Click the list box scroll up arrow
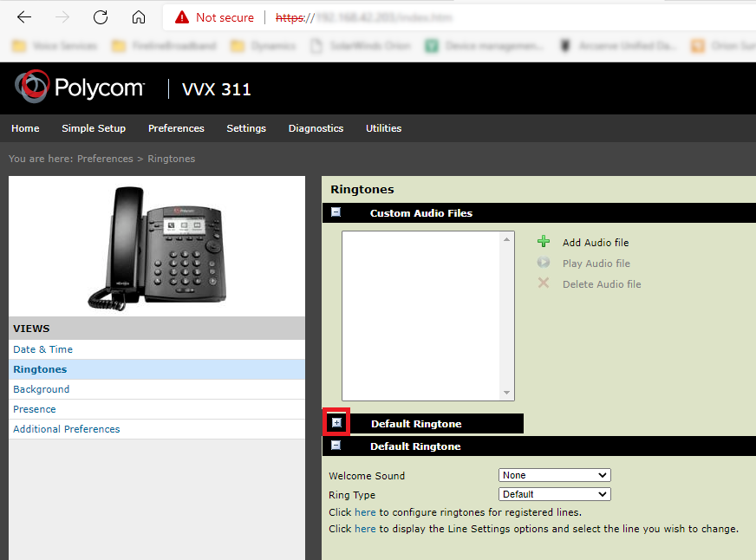This screenshot has height=560, width=756. 506,239
